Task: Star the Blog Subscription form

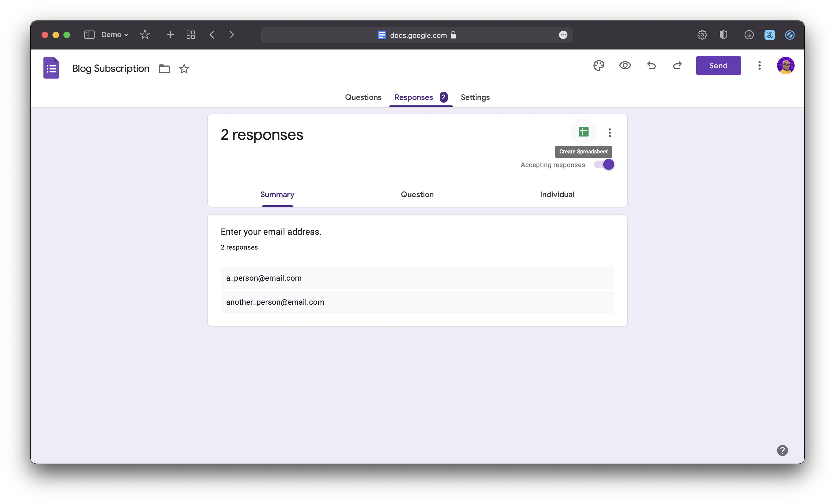Action: (184, 69)
